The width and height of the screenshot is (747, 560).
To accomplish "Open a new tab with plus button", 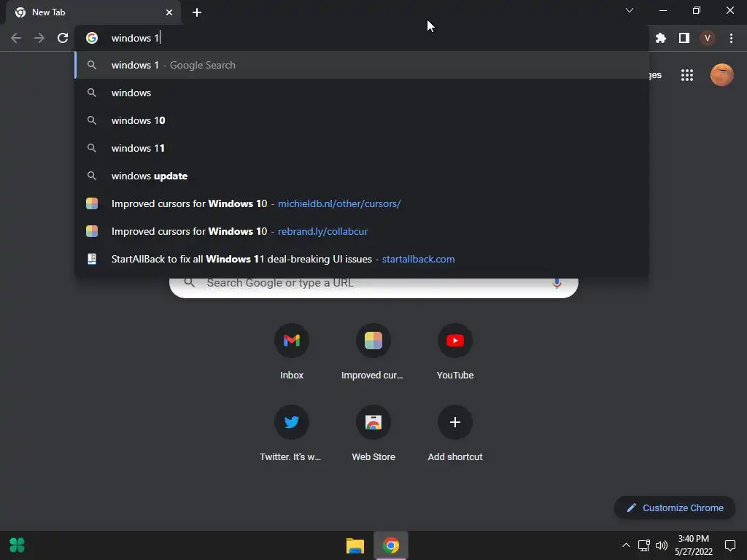I will 197,12.
